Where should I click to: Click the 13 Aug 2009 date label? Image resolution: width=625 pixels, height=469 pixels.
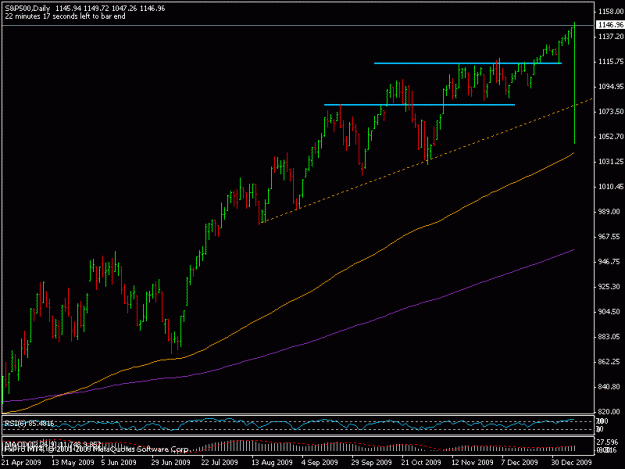click(272, 462)
